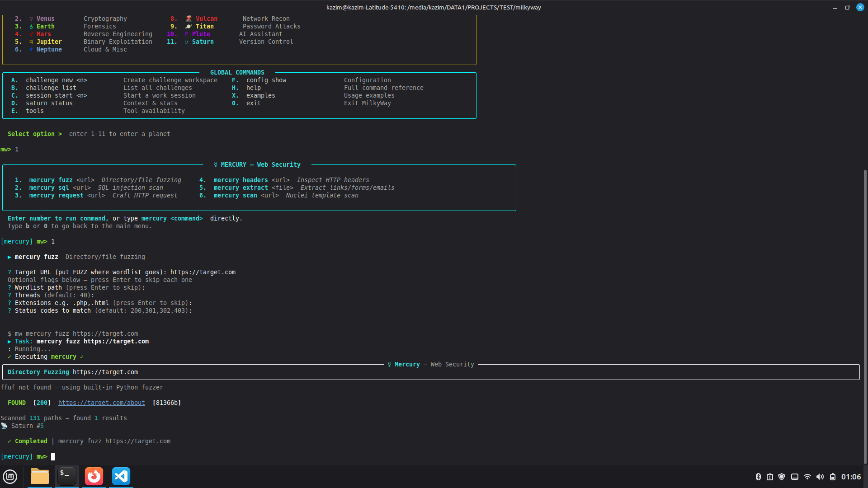The image size is (868, 488).
Task: Click the 'mercury fuzz <url>' menu entry
Action: pos(61,180)
